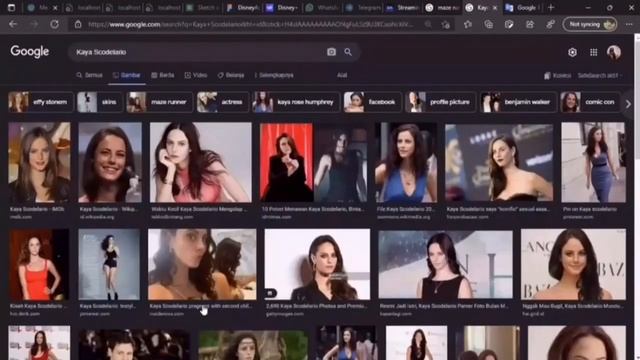
Task: Open the Google account avatar
Action: (x=614, y=52)
